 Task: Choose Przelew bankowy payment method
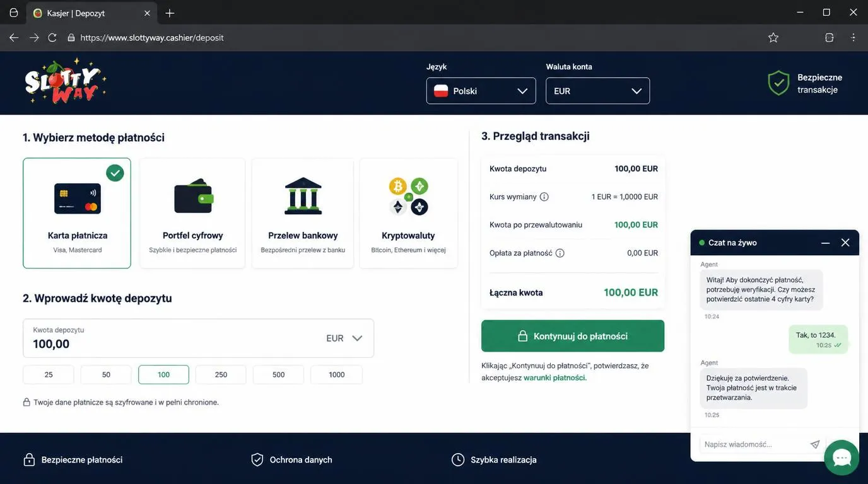coord(303,213)
